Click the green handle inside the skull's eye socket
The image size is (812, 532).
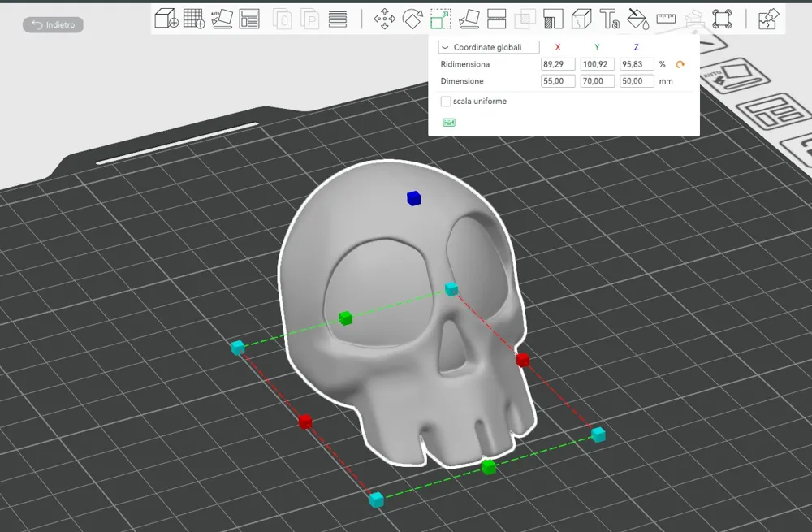(x=345, y=318)
